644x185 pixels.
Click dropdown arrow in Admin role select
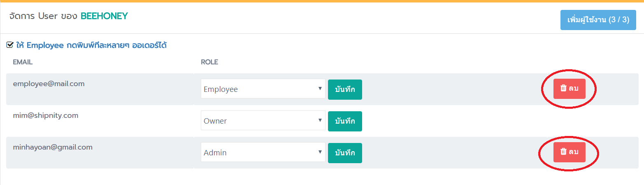point(320,152)
